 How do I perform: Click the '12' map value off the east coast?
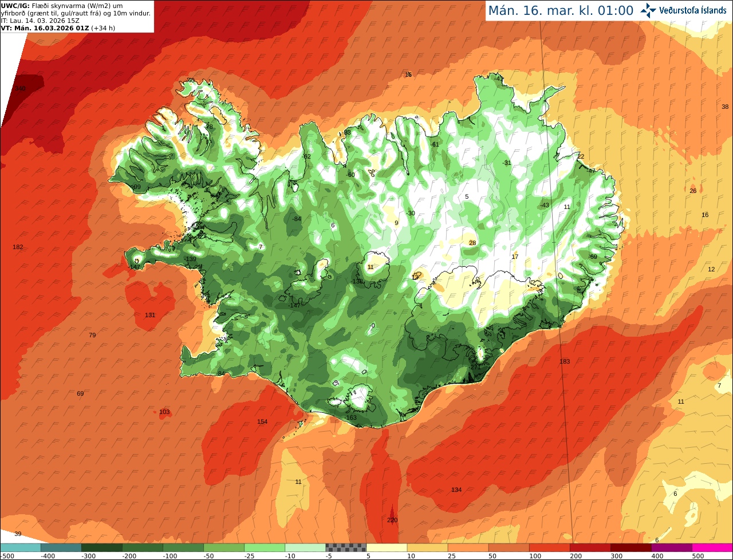click(712, 270)
